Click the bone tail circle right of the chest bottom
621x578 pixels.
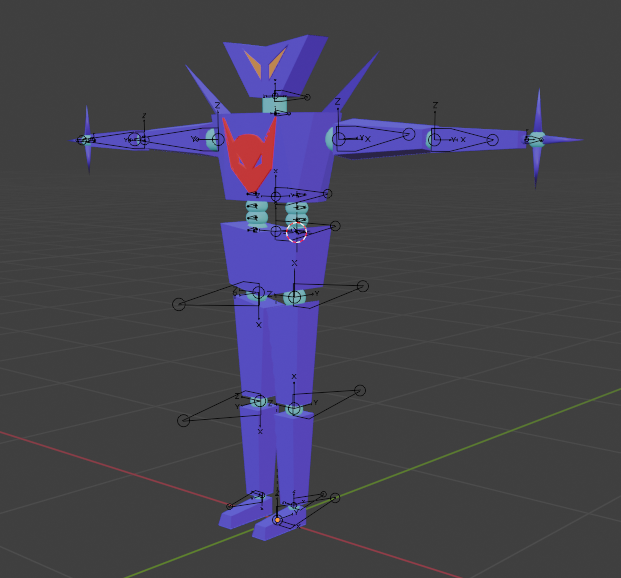[328, 194]
